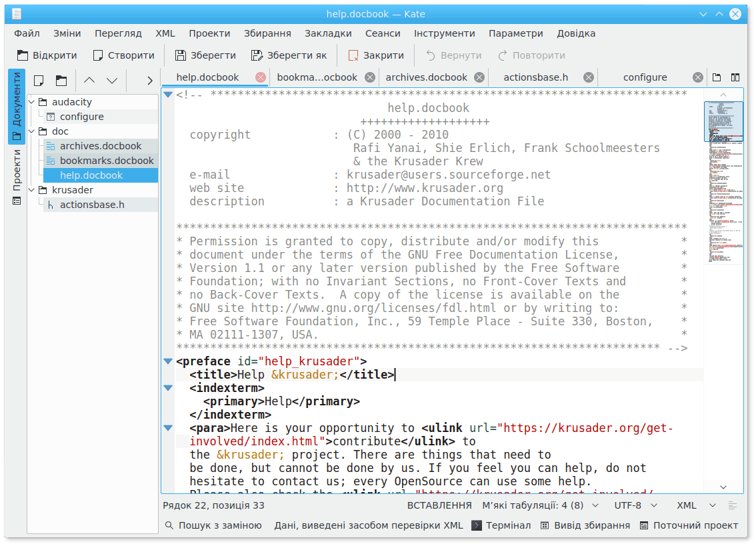Switch to the actionsbase.h tab
Viewport: 756px width, 546px height.
point(535,77)
